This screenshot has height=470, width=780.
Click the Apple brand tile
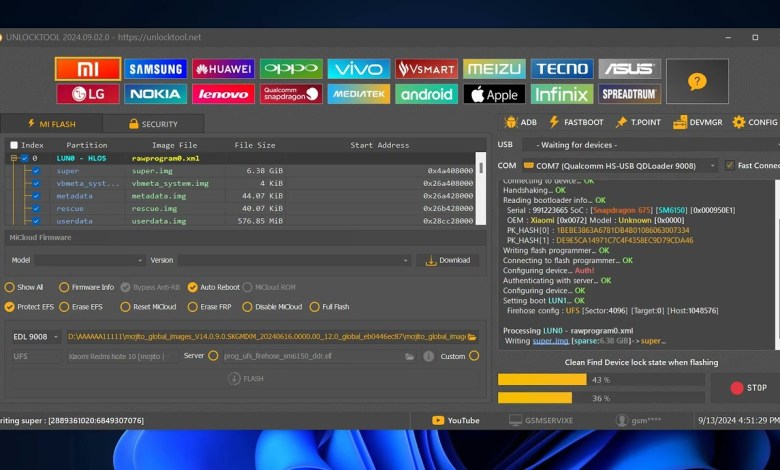pos(494,94)
